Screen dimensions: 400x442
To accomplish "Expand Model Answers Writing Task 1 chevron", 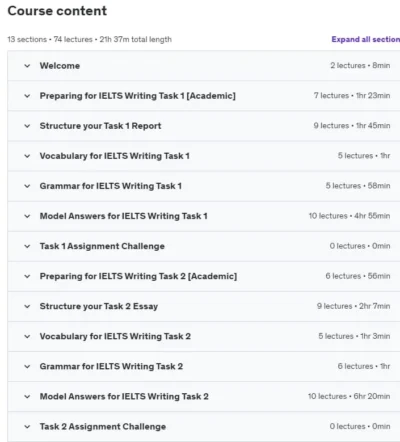I will [x=27, y=216].
